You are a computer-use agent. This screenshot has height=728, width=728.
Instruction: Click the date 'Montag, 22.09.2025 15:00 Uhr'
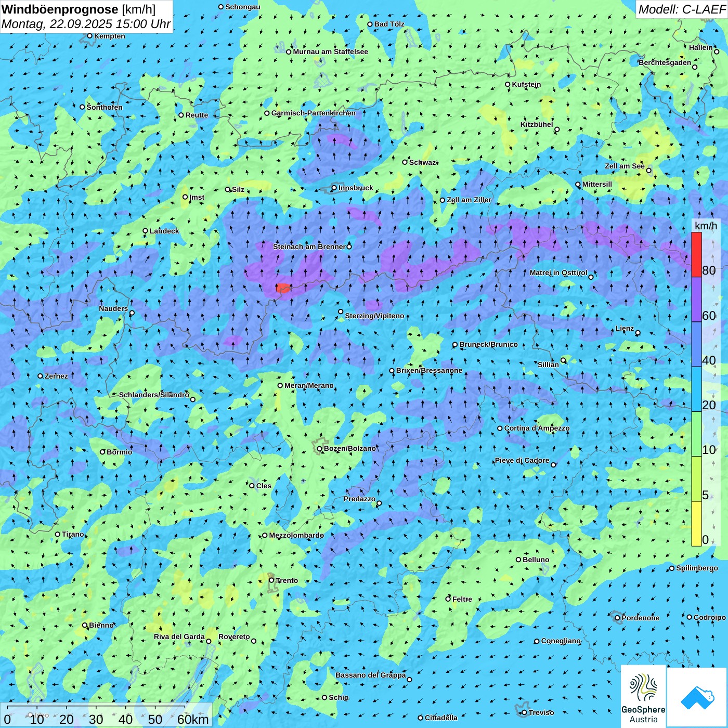pyautogui.click(x=86, y=24)
